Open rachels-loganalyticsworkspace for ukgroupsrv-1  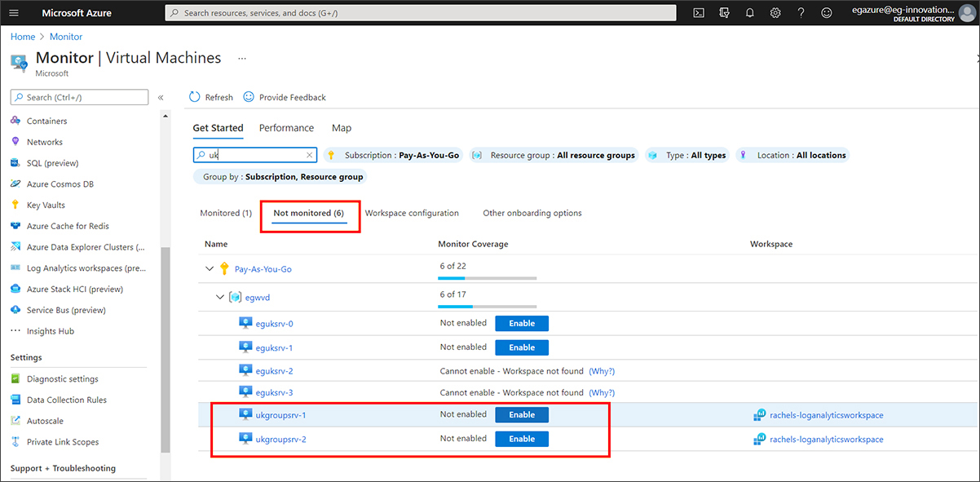point(826,415)
